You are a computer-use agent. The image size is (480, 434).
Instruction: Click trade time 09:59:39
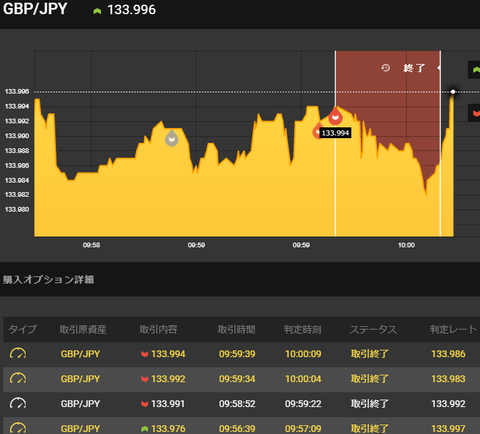coord(237,354)
